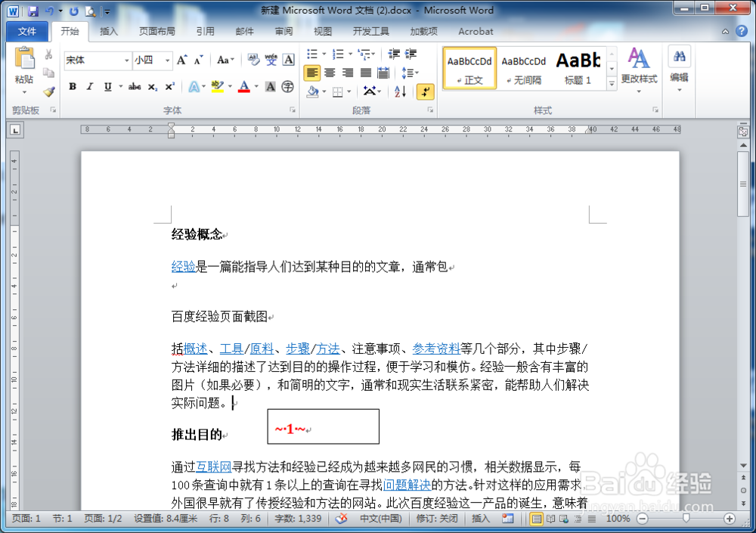Click the Save icon in quick access toolbar
Viewport: 756px width, 533px height.
[x=33, y=11]
